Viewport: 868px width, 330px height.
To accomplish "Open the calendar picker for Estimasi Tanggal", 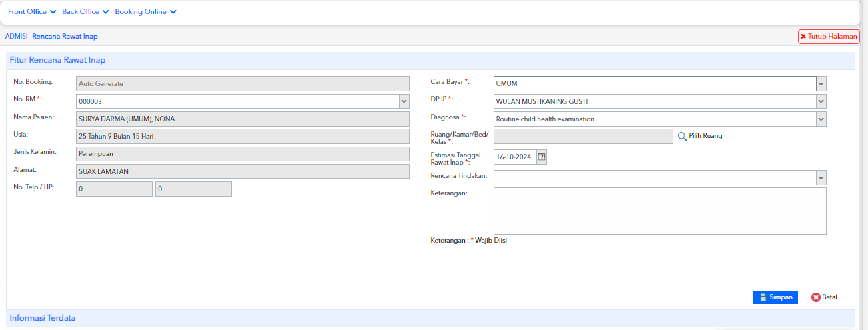I will tap(542, 157).
